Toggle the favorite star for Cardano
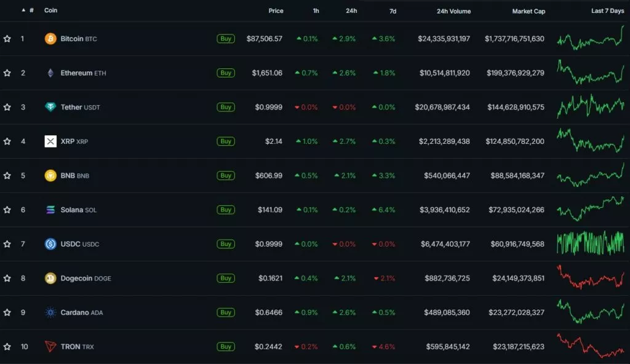This screenshot has width=630, height=364. click(x=7, y=312)
